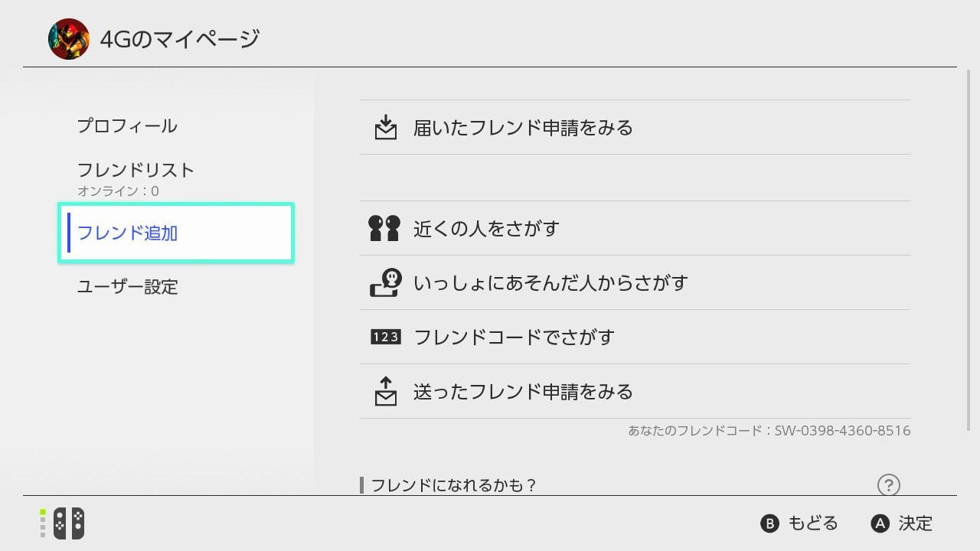The width and height of the screenshot is (980, 551).
Task: Click the inbox icon for received friend requests
Action: pos(386,127)
